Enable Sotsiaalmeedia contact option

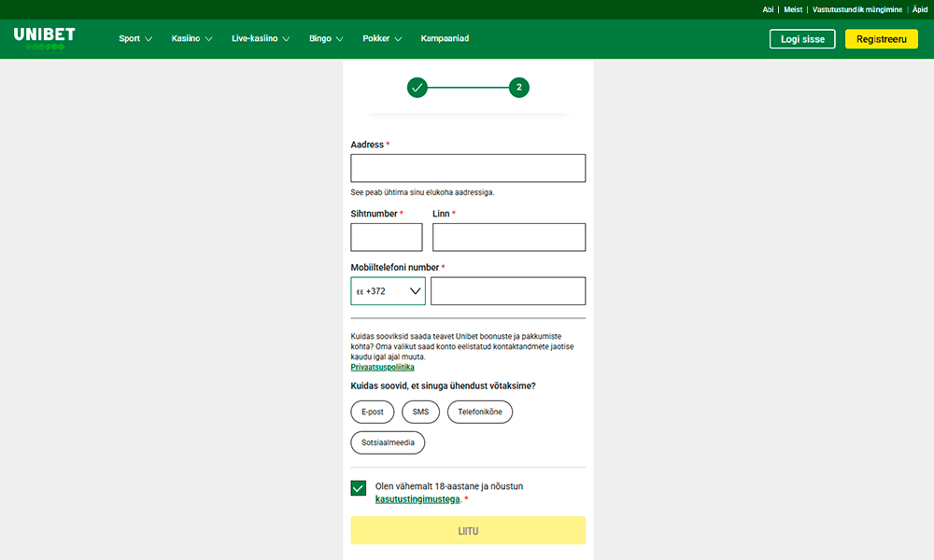[388, 442]
